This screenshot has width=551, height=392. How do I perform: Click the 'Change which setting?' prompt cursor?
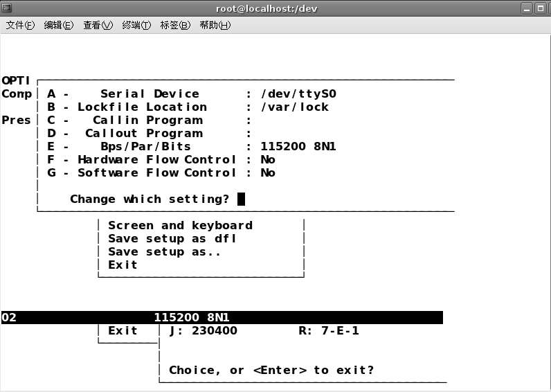241,199
